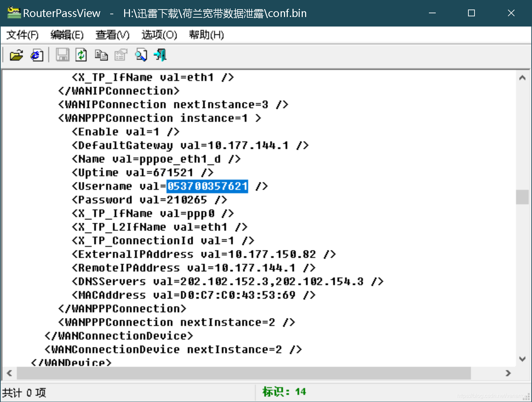
Task: Click the highlighted username 053700357621
Action: point(207,186)
